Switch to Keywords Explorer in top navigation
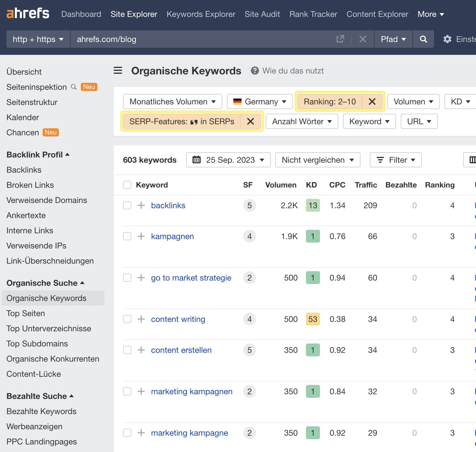 point(201,14)
